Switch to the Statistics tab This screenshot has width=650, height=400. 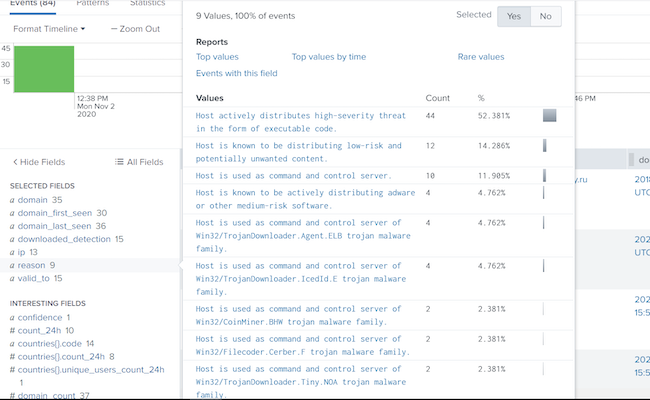tap(148, 4)
